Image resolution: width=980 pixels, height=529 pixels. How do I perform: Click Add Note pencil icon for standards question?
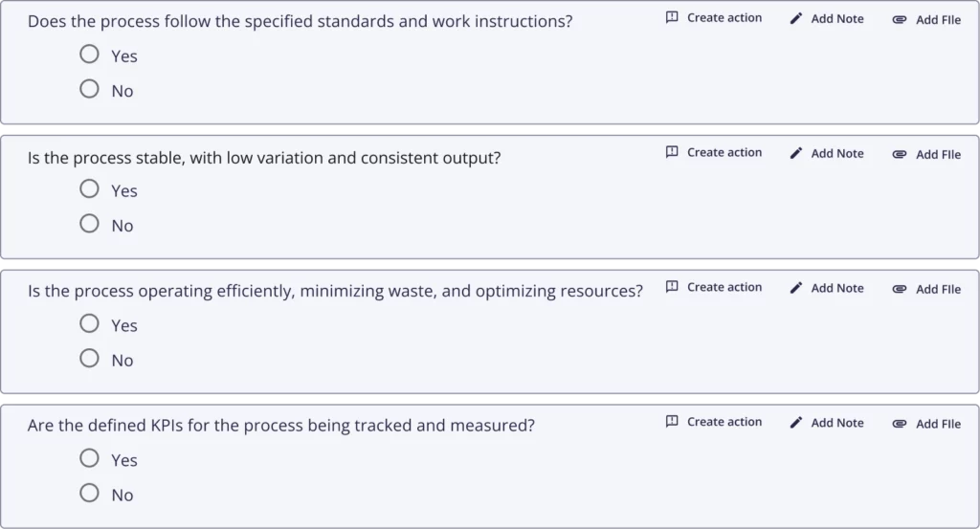pos(795,19)
